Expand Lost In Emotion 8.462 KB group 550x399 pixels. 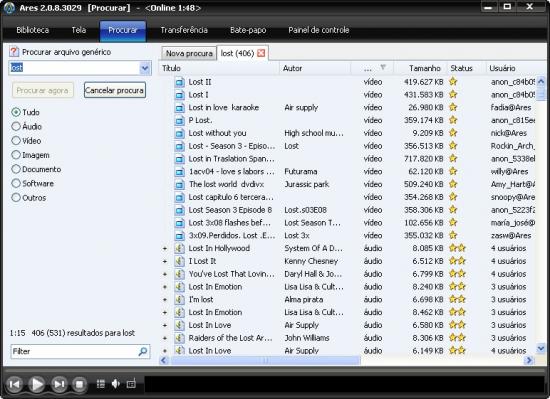165,312
